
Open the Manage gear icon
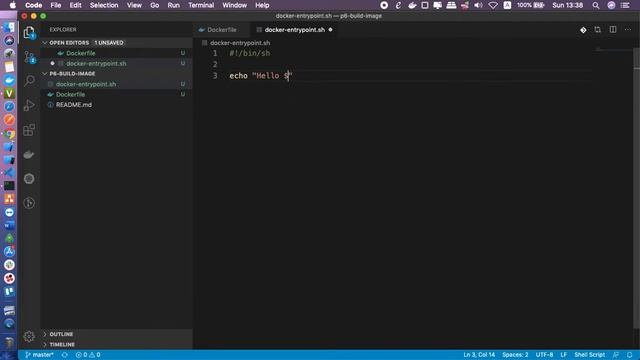(x=29, y=336)
